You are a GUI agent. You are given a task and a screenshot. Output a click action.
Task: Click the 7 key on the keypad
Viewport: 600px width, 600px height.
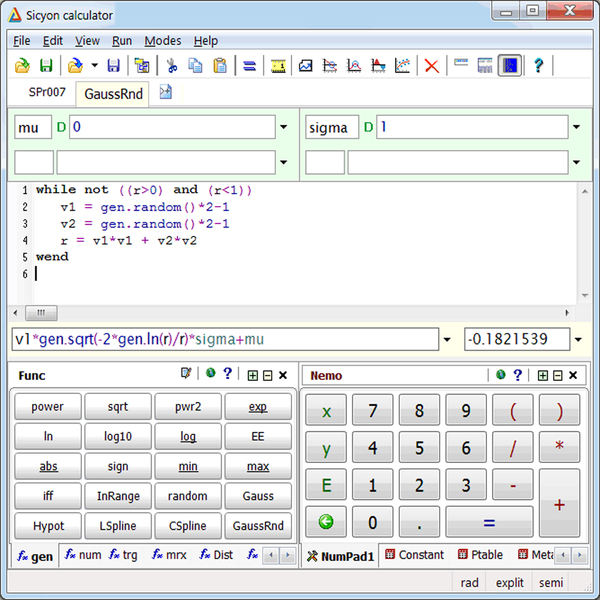click(x=372, y=410)
